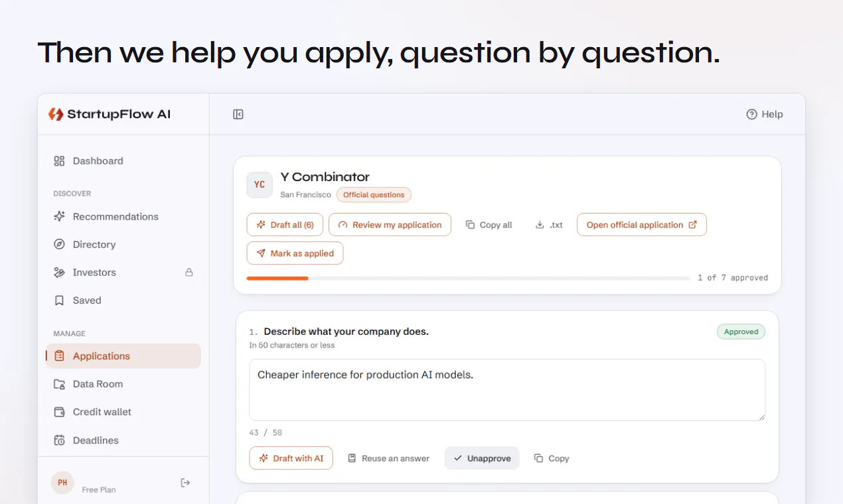
Task: Toggle Unapprove on question one
Action: click(x=482, y=458)
